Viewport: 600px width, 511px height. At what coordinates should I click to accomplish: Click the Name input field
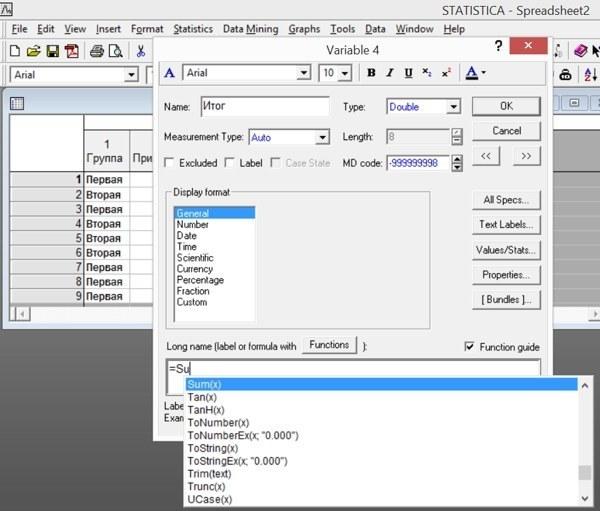tap(265, 106)
